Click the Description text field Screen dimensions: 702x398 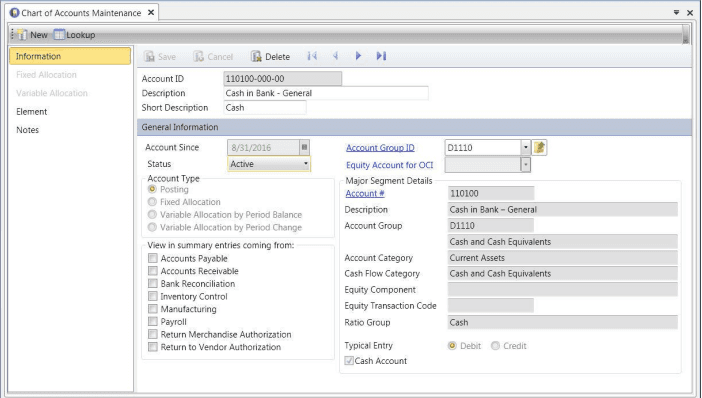[x=326, y=93]
